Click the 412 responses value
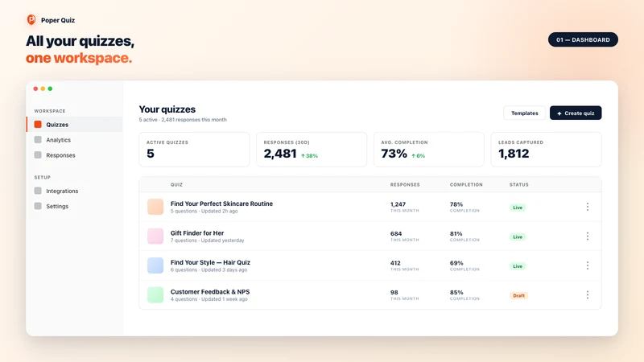644x362 pixels. tap(395, 263)
